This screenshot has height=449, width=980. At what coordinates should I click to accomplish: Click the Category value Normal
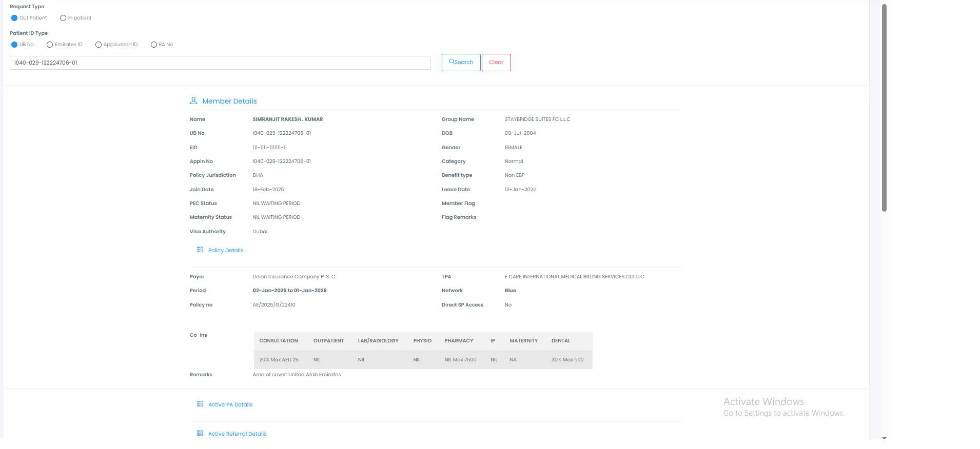(514, 161)
